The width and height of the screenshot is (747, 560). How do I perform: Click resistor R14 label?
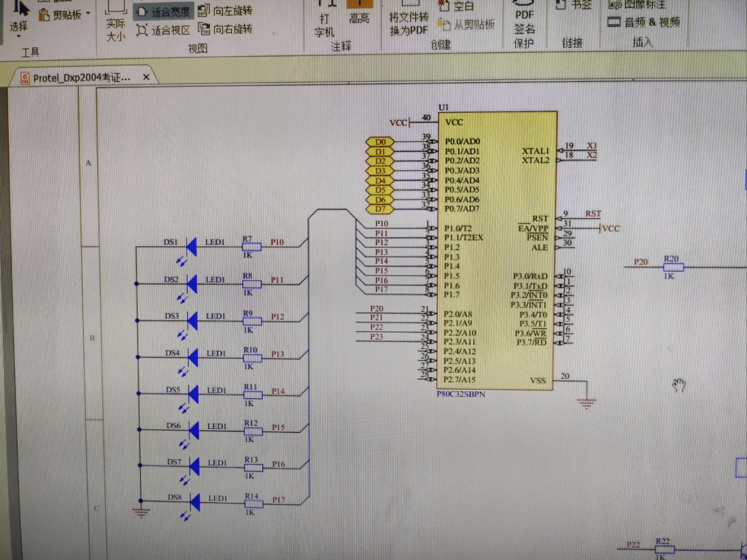coord(251,496)
